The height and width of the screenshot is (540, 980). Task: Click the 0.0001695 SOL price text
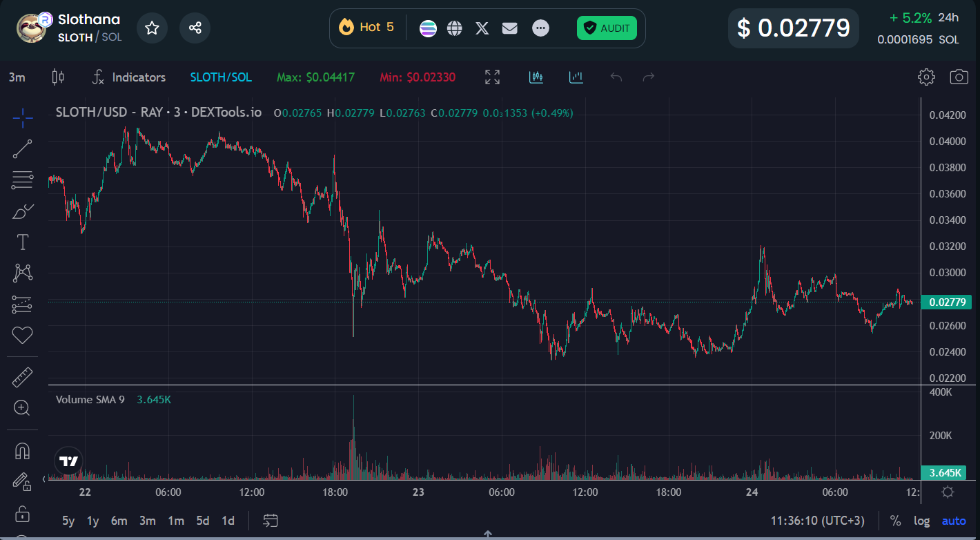click(918, 40)
